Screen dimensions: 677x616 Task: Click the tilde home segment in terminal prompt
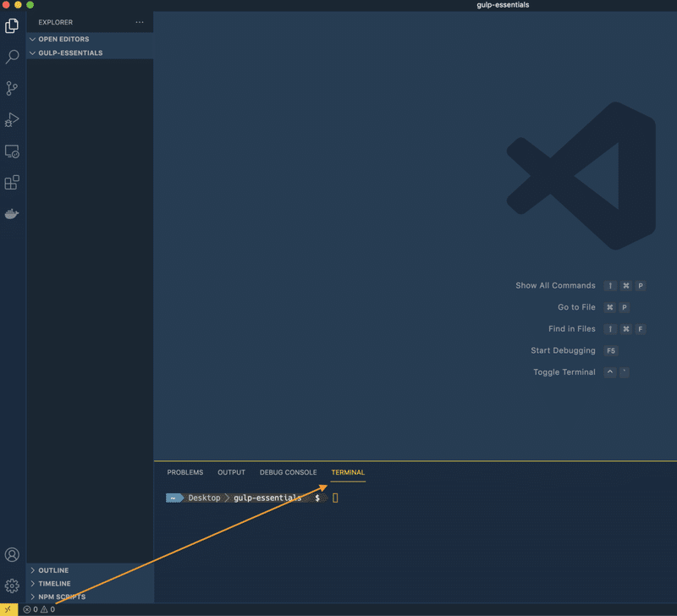[x=173, y=498]
